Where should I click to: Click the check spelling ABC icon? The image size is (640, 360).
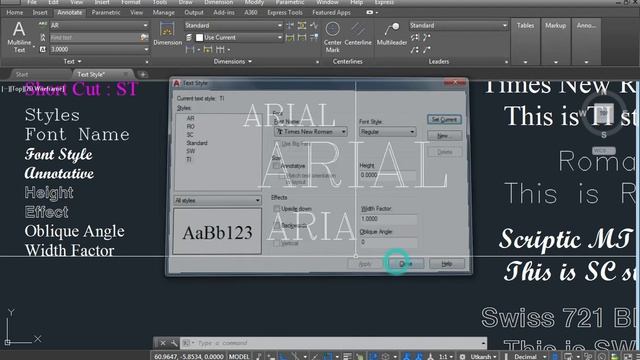42,25
